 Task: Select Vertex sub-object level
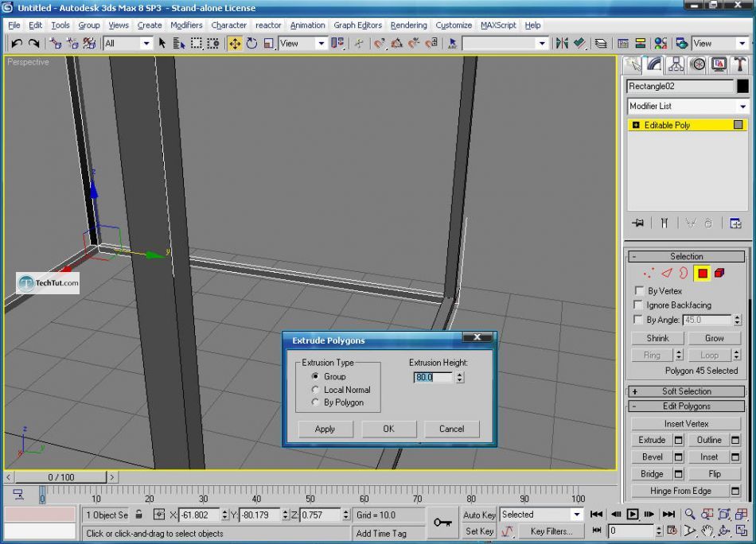(649, 274)
